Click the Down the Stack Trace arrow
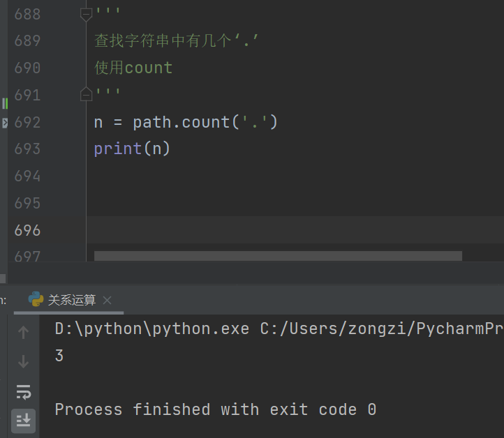This screenshot has height=438, width=504. tap(23, 361)
